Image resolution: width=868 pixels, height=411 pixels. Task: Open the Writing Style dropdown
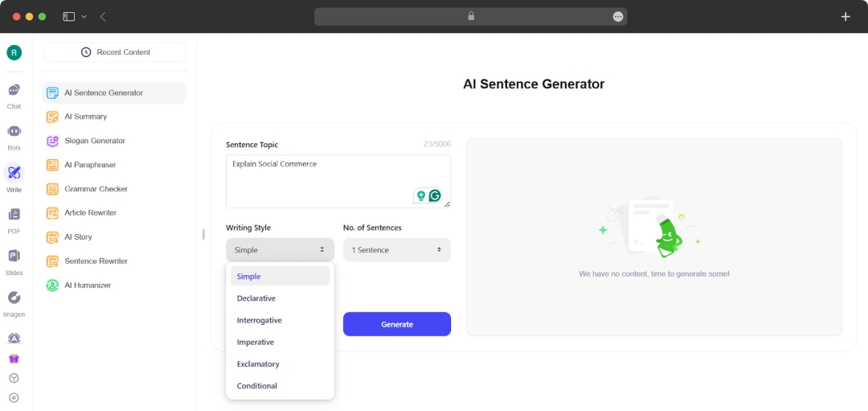pyautogui.click(x=280, y=250)
